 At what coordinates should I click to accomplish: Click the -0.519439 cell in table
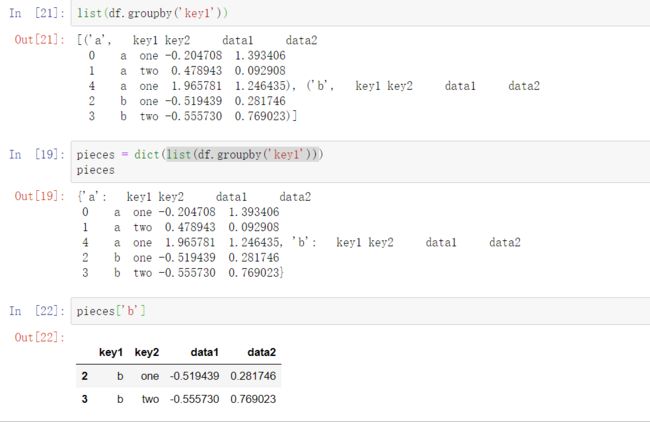tap(194, 376)
